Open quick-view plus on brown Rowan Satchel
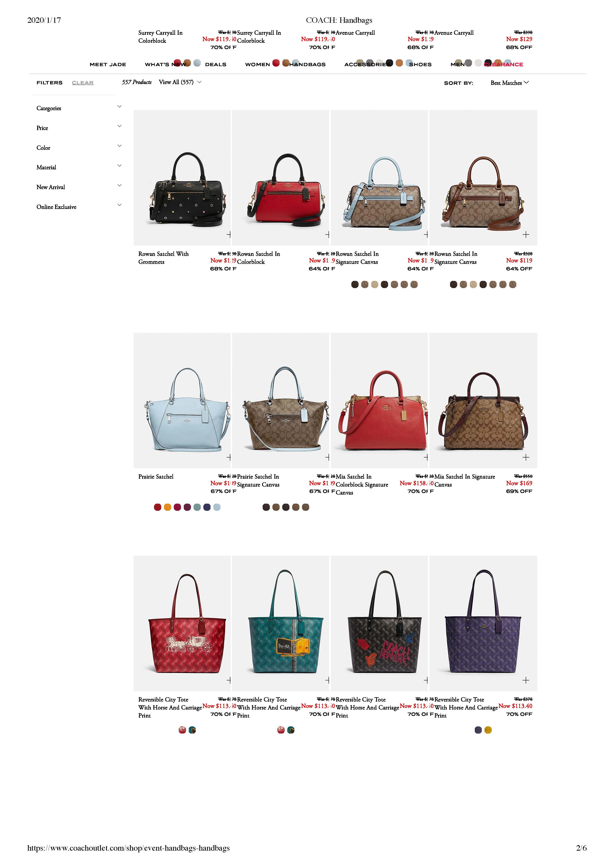 pyautogui.click(x=526, y=234)
